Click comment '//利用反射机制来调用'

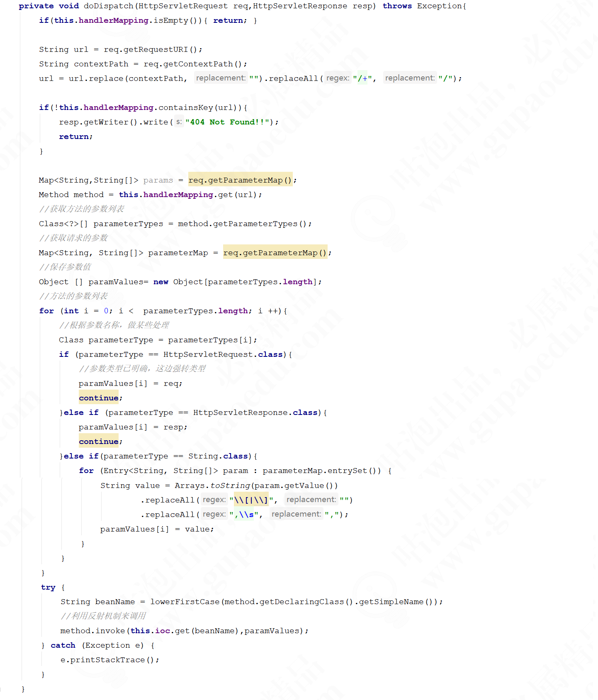pos(103,616)
